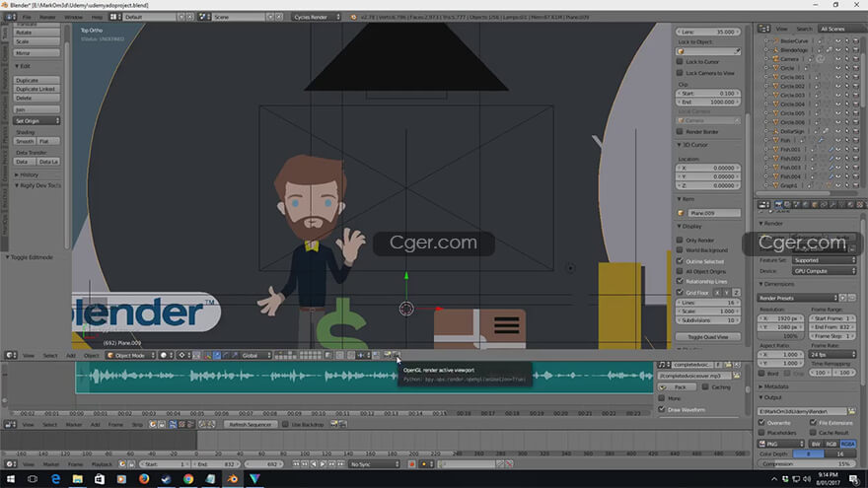Click the Refresh Sequencer button
868x488 pixels.
click(x=250, y=424)
